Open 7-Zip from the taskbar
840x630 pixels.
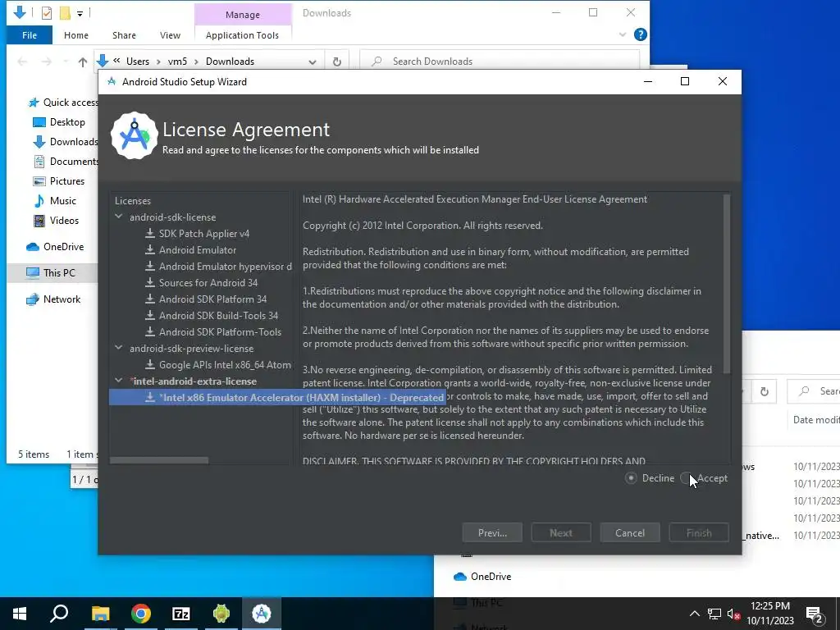tap(181, 614)
